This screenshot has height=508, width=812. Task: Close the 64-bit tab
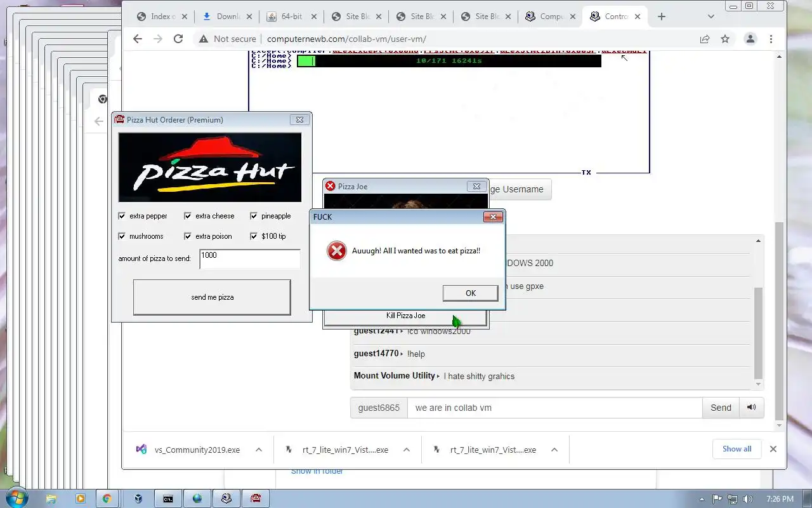pyautogui.click(x=313, y=17)
